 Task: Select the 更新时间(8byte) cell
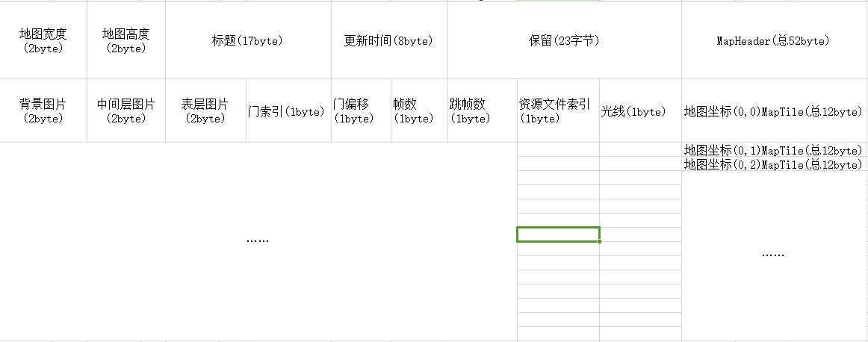(x=389, y=40)
